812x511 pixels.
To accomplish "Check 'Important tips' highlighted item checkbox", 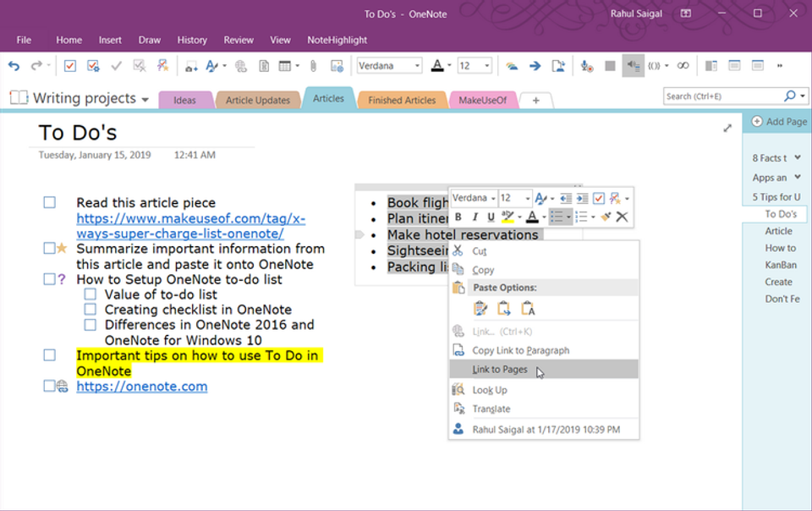I will [49, 355].
